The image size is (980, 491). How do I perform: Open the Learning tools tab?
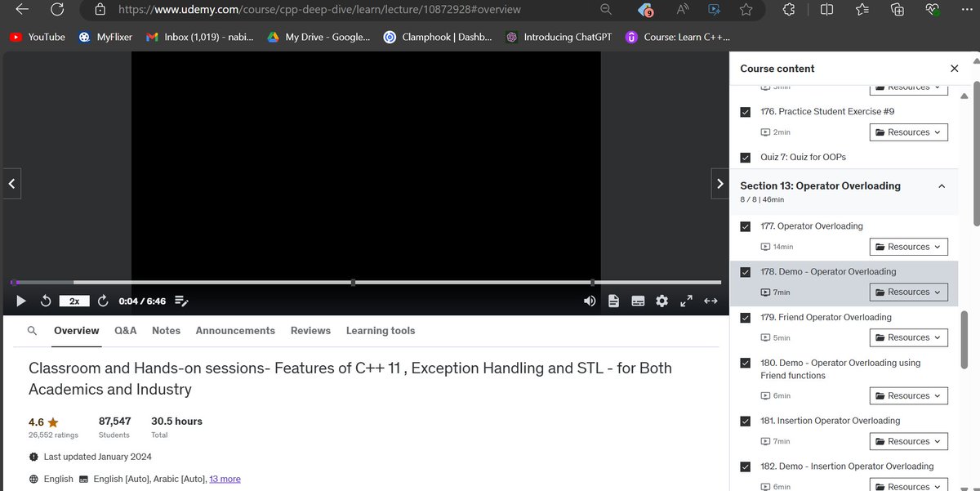coord(381,331)
